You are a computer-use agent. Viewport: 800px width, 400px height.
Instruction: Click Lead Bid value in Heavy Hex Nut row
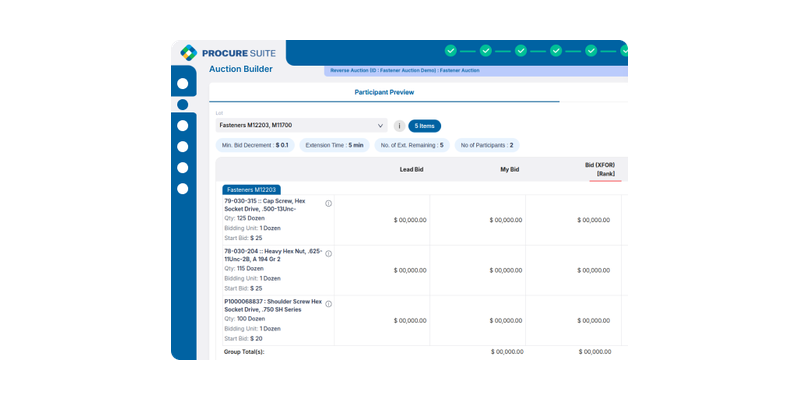point(410,270)
